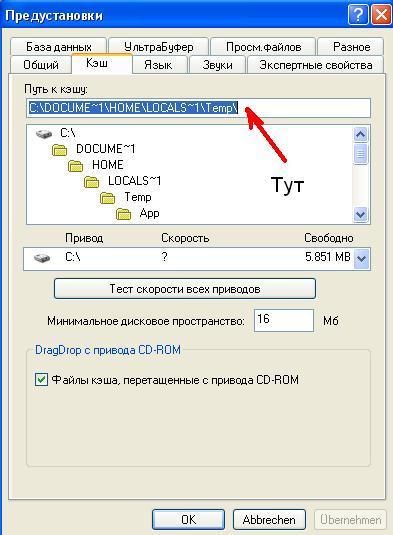Image resolution: width=393 pixels, height=535 pixels.
Task: Click the drive icon in Привод row
Action: [42, 258]
